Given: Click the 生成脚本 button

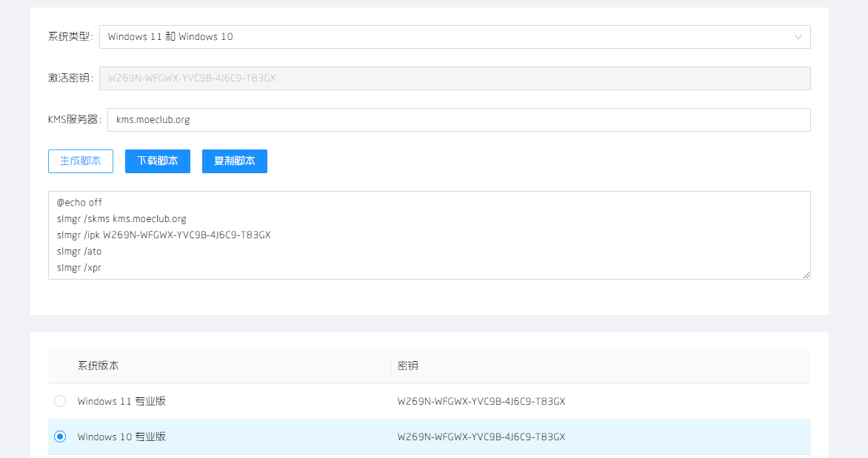Looking at the screenshot, I should [x=81, y=161].
